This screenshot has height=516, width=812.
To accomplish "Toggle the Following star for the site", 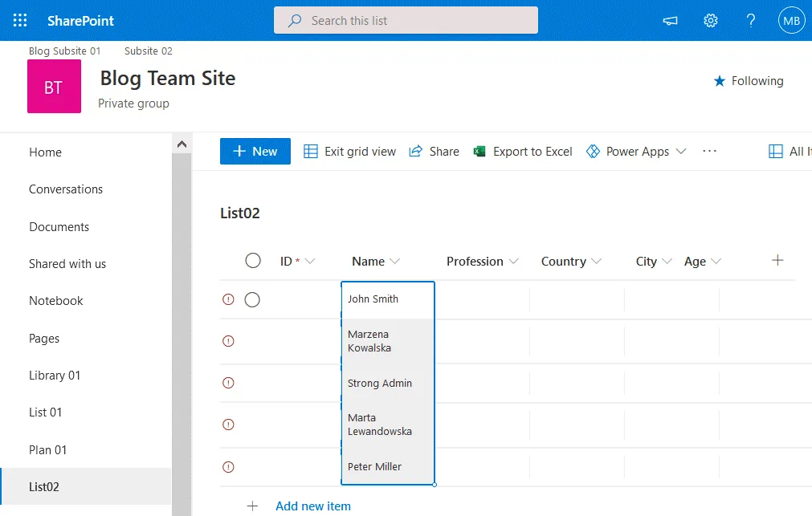I will point(720,81).
